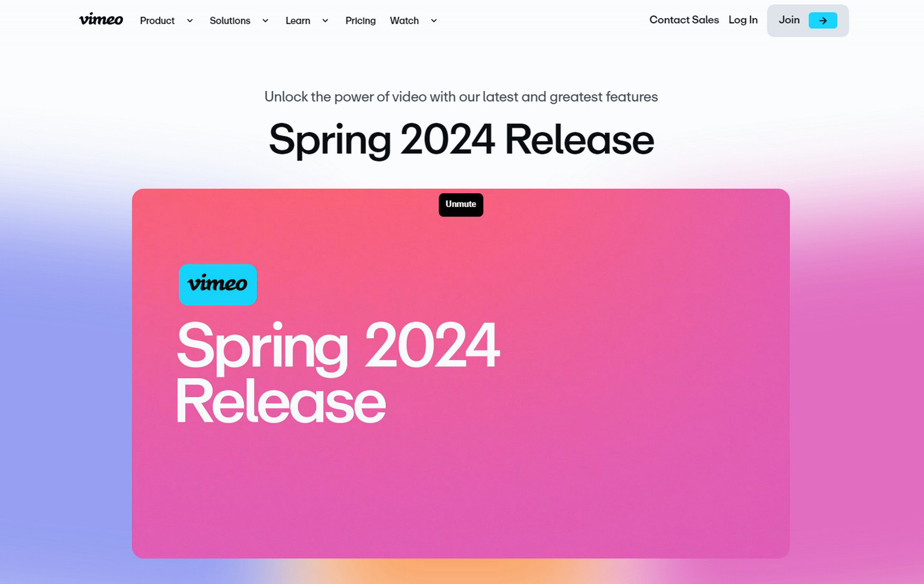The image size is (924, 584).
Task: Click the Vimeo logo in navbar
Action: pyautogui.click(x=100, y=20)
